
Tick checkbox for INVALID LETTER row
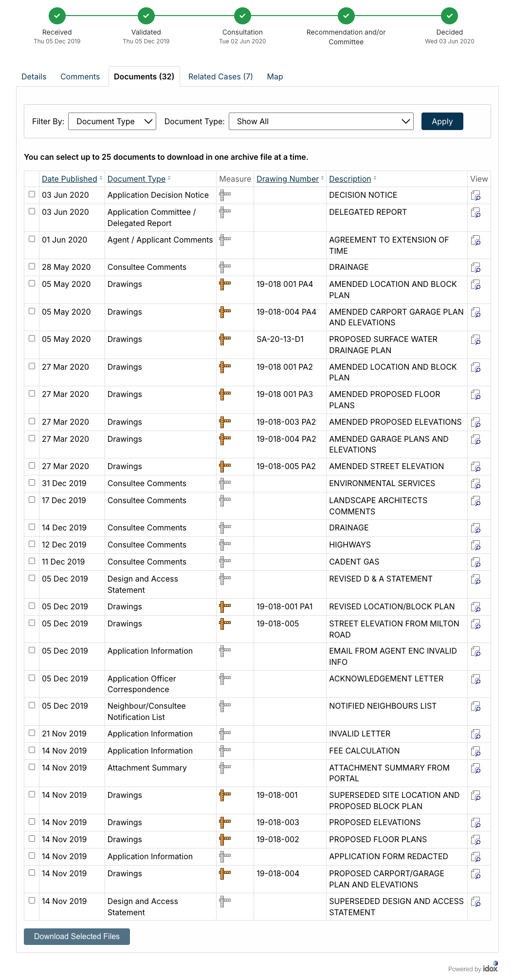(32, 733)
